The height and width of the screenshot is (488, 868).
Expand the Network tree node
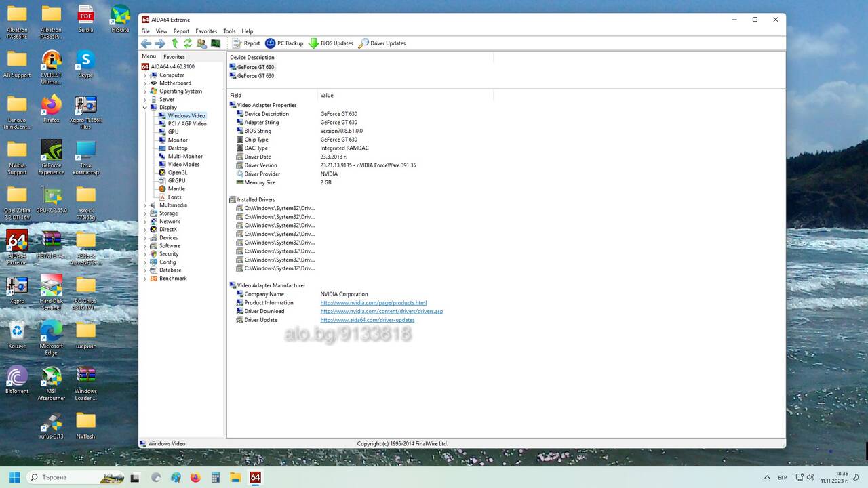click(145, 222)
